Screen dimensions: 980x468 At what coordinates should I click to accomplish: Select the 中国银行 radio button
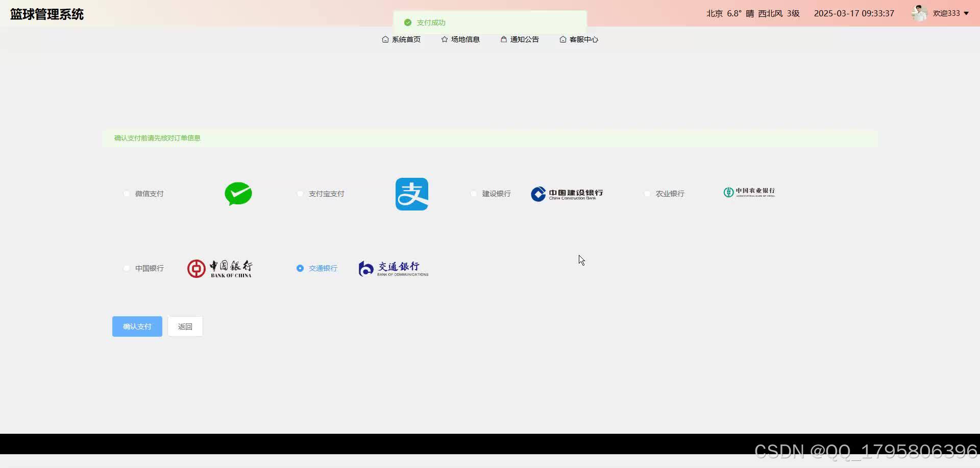pyautogui.click(x=127, y=268)
